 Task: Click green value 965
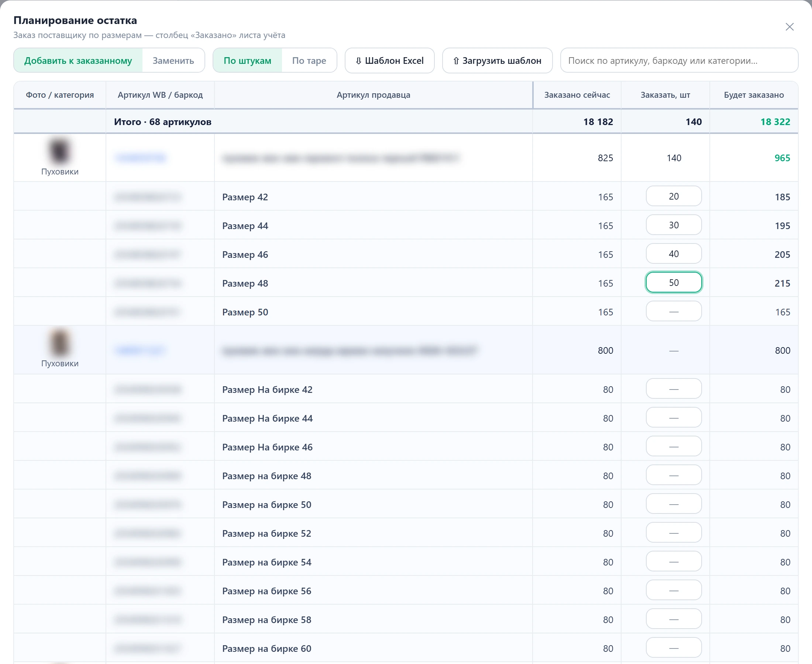tap(782, 158)
